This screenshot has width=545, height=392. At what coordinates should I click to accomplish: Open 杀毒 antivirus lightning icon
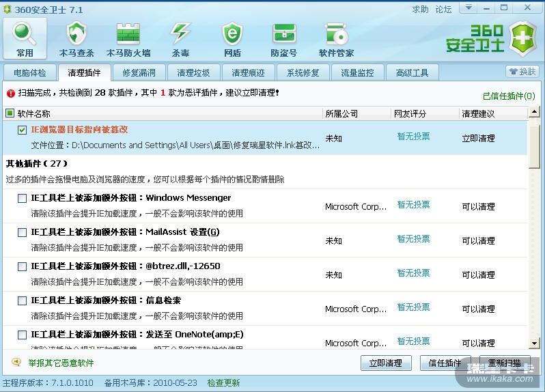(180, 38)
